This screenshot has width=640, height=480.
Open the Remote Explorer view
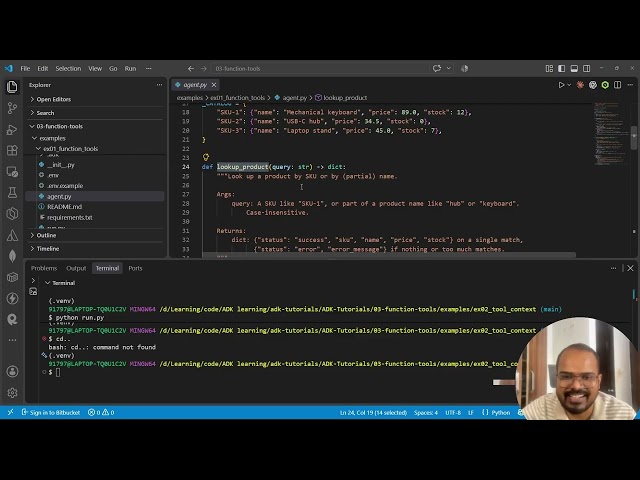pyautogui.click(x=12, y=171)
